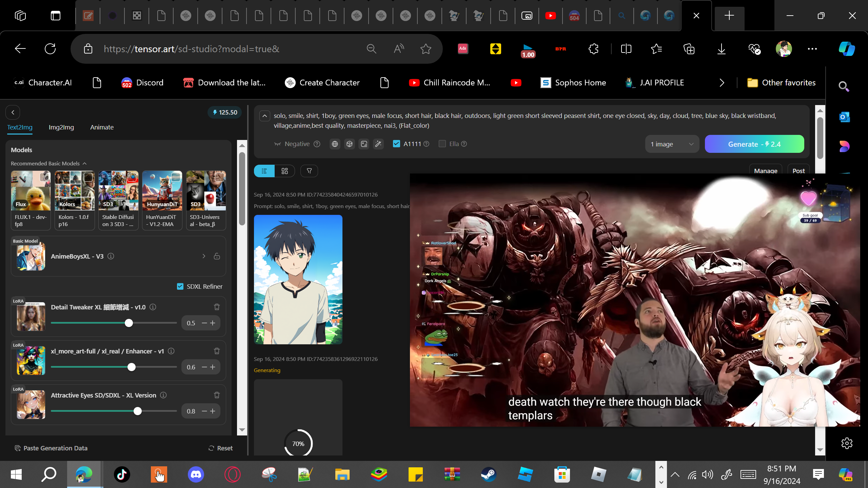The image size is (868, 488).
Task: Add this page to favorites star
Action: (x=426, y=49)
